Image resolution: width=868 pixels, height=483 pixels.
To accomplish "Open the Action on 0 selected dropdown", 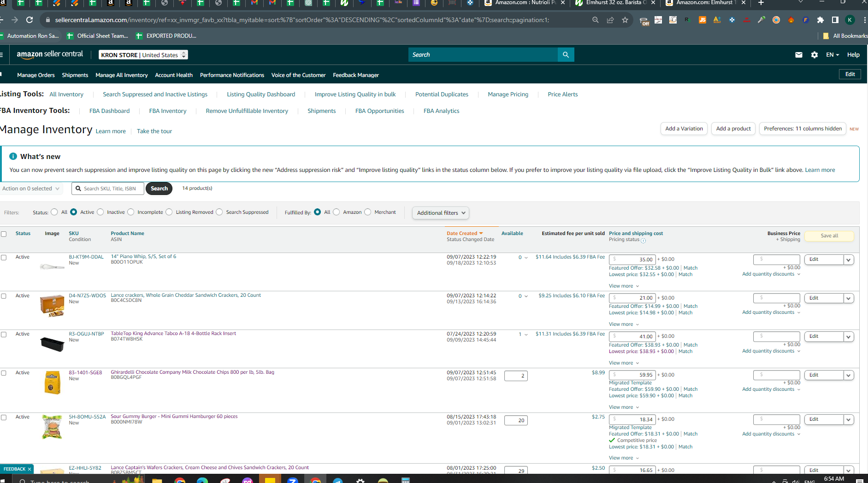I will (x=31, y=188).
